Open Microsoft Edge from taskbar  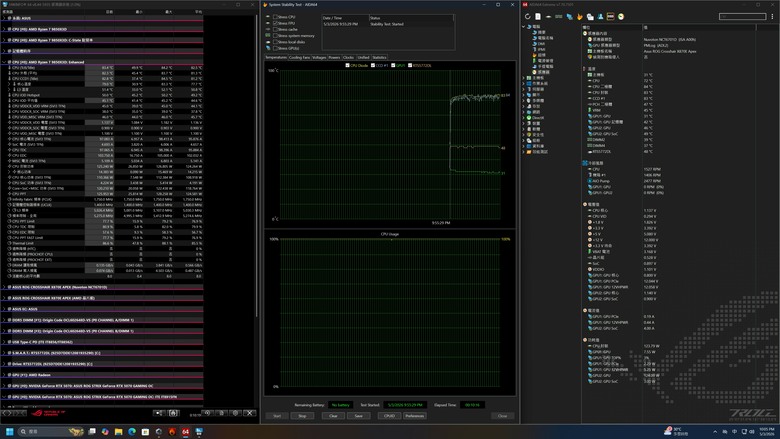coord(132,432)
